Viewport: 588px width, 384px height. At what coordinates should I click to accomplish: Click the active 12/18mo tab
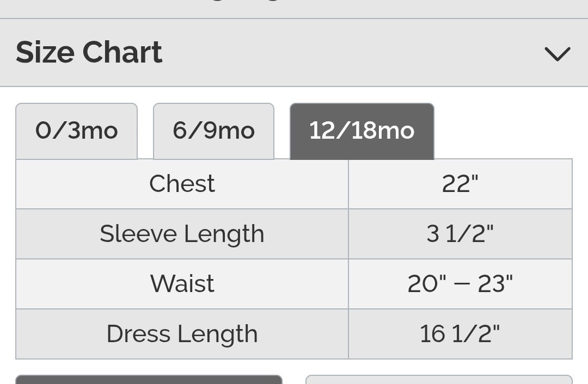point(362,131)
